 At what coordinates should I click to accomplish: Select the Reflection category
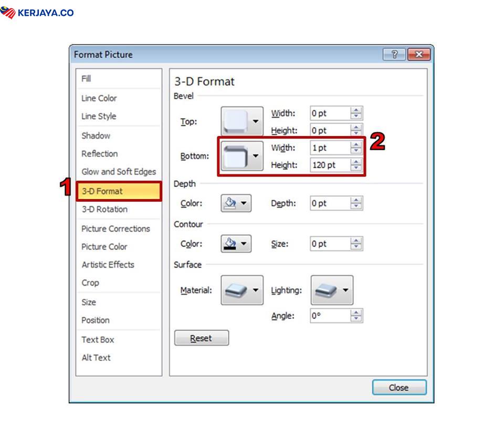(119, 153)
